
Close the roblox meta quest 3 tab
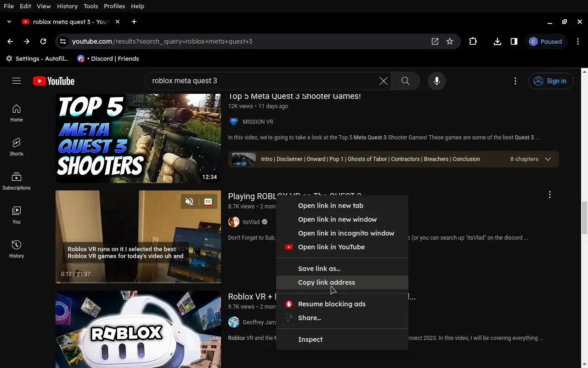click(x=118, y=22)
